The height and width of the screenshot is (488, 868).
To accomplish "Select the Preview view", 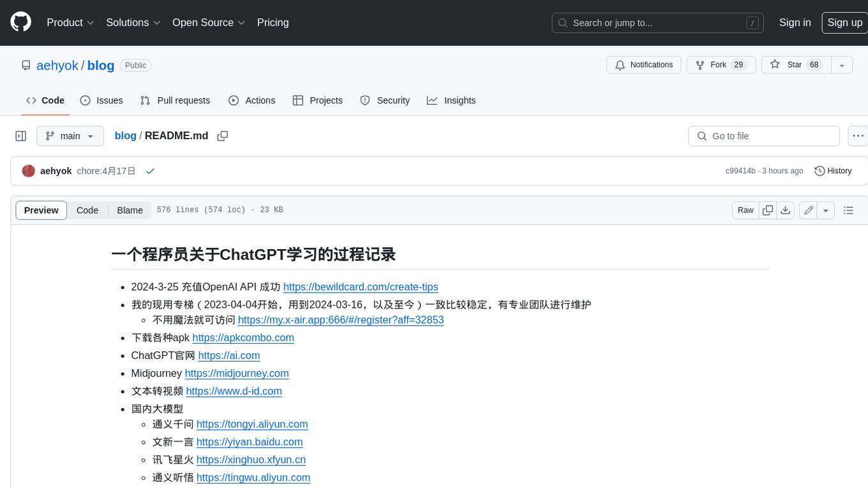I will coord(41,210).
